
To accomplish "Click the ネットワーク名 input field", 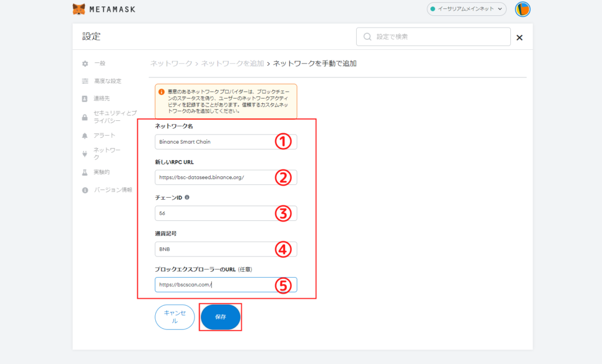I will [226, 142].
